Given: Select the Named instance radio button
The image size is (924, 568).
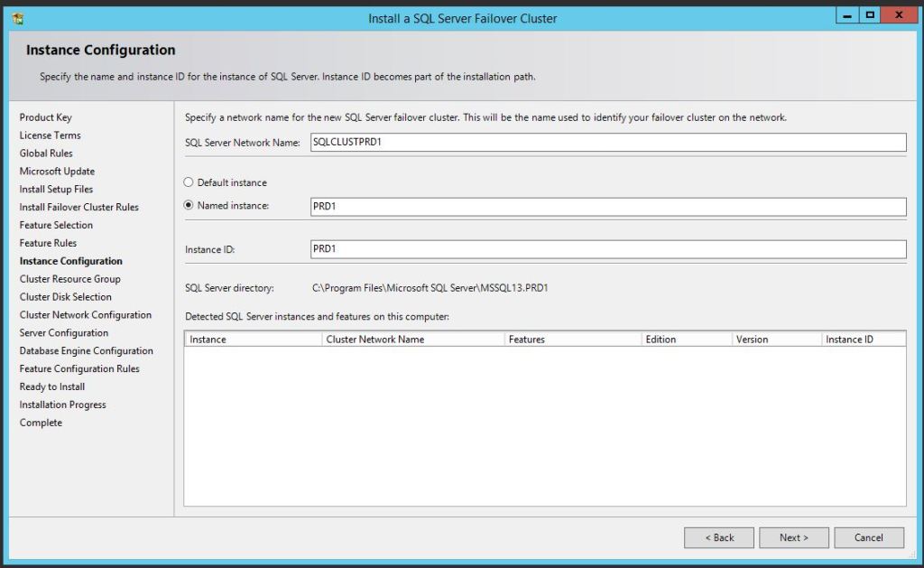Looking at the screenshot, I should tap(189, 206).
